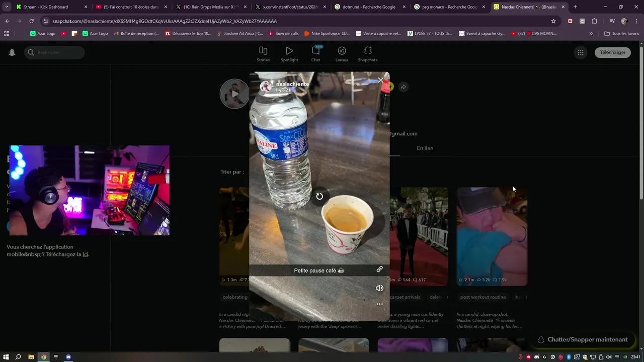Open the Windows Start menu
This screenshot has height=362, width=644.
[6, 357]
